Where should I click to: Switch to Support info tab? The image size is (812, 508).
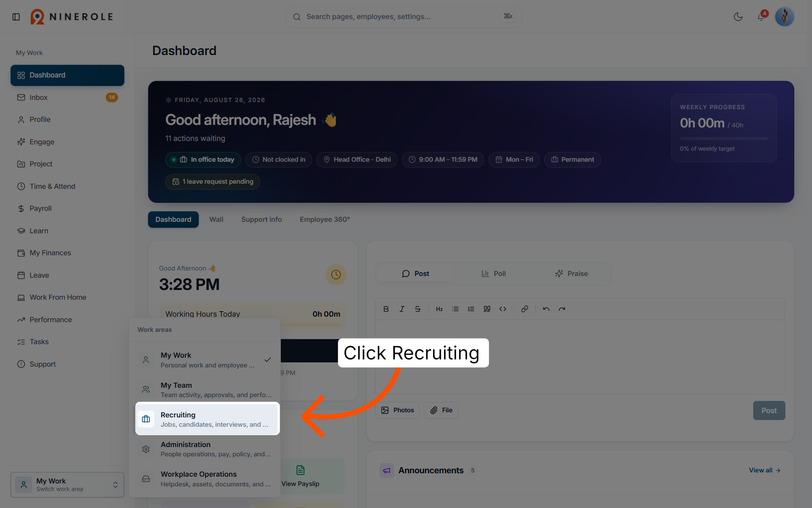click(x=261, y=219)
